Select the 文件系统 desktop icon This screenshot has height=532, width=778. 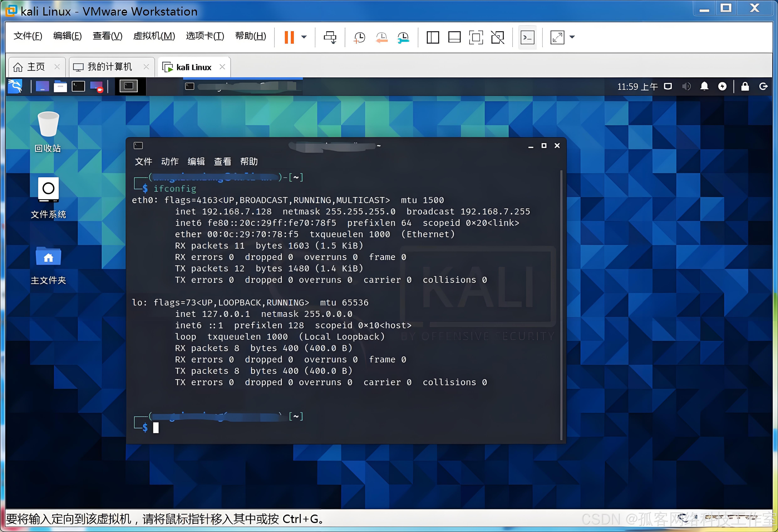coord(48,198)
